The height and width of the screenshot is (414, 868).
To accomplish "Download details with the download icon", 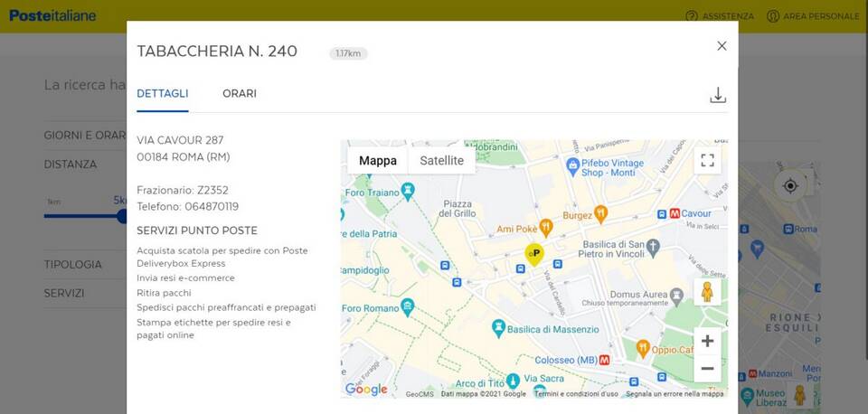I will coord(717,95).
